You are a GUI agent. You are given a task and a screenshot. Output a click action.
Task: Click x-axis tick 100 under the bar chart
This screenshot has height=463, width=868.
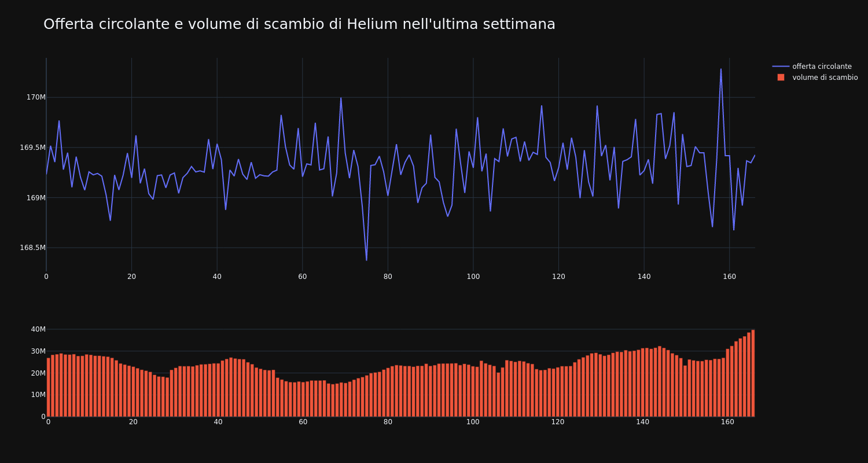[473, 422]
